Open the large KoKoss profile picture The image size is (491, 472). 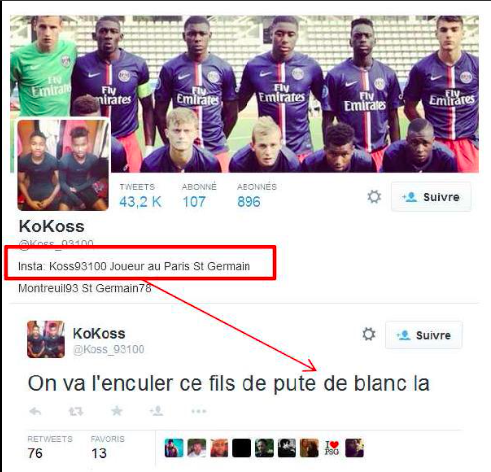[x=63, y=165]
